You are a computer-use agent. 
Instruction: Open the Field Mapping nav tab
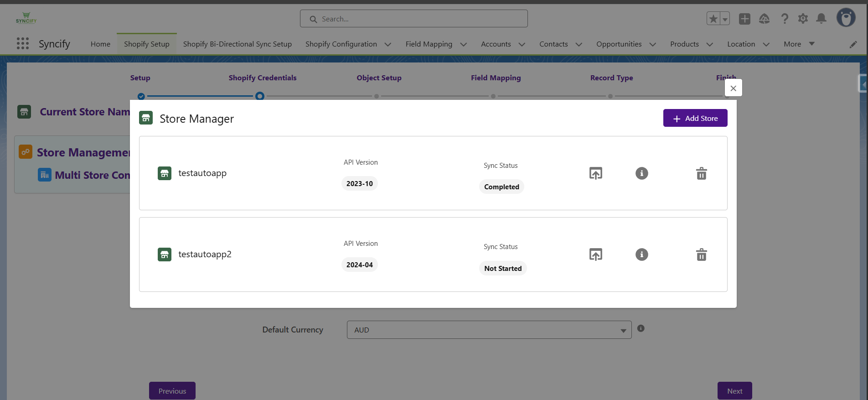coord(429,44)
